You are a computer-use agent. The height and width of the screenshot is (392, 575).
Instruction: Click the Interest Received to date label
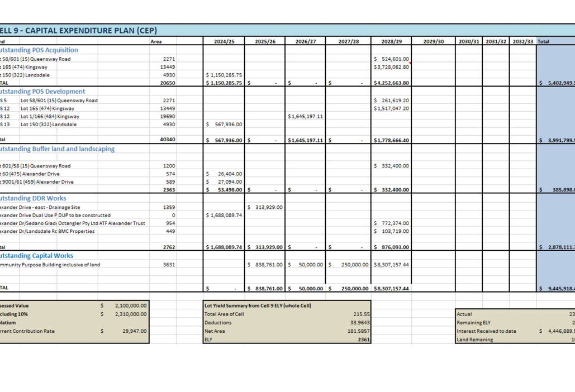[x=486, y=331]
